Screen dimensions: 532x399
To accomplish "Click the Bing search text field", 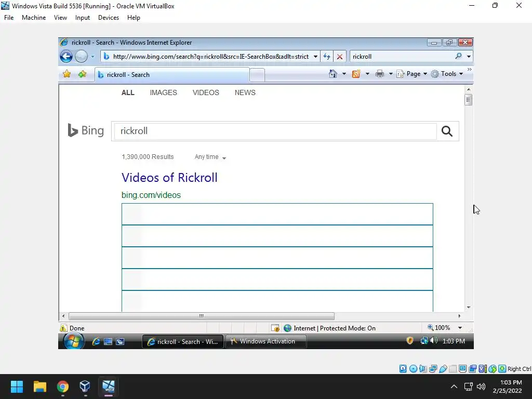I will (275, 131).
